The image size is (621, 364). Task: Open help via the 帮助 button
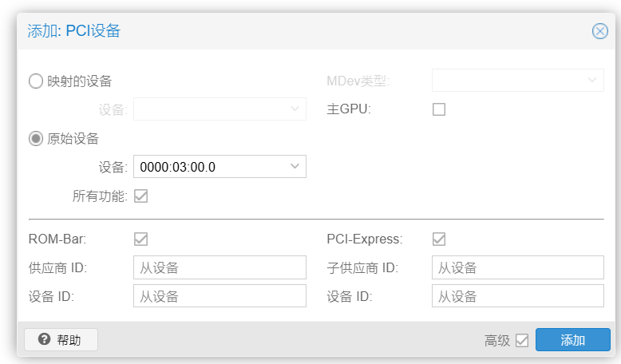[x=61, y=340]
